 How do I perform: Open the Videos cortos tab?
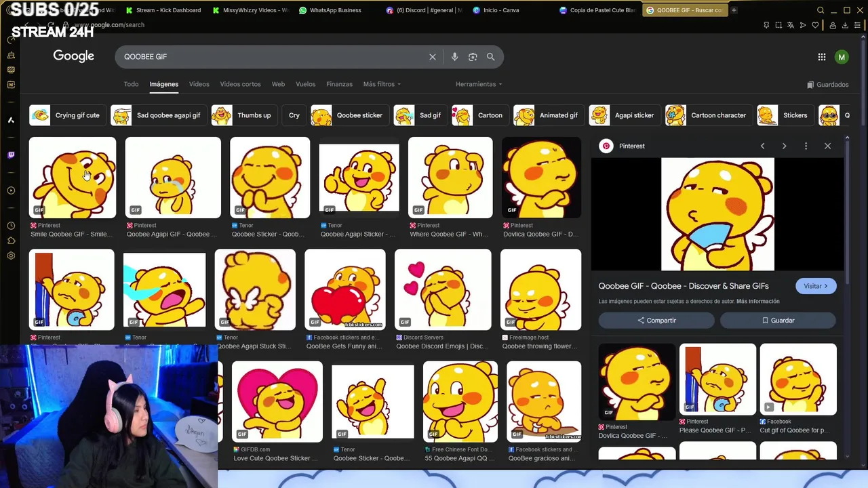point(240,84)
